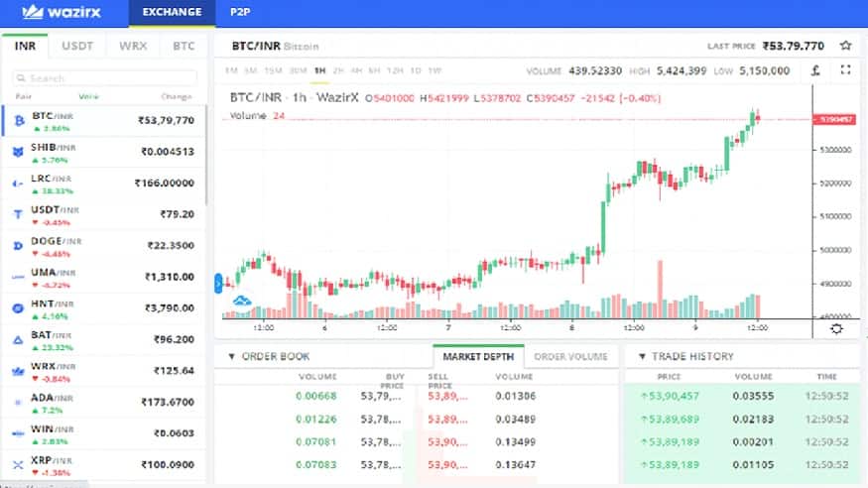The height and width of the screenshot is (488, 868).
Task: Select trade volume 0.00201 in history
Action: click(753, 442)
